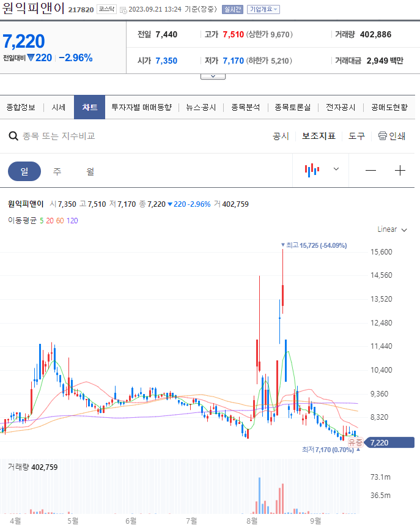Click the printer icon next to 인쇄
Image resolution: width=420 pixels, height=528 pixels.
382,136
